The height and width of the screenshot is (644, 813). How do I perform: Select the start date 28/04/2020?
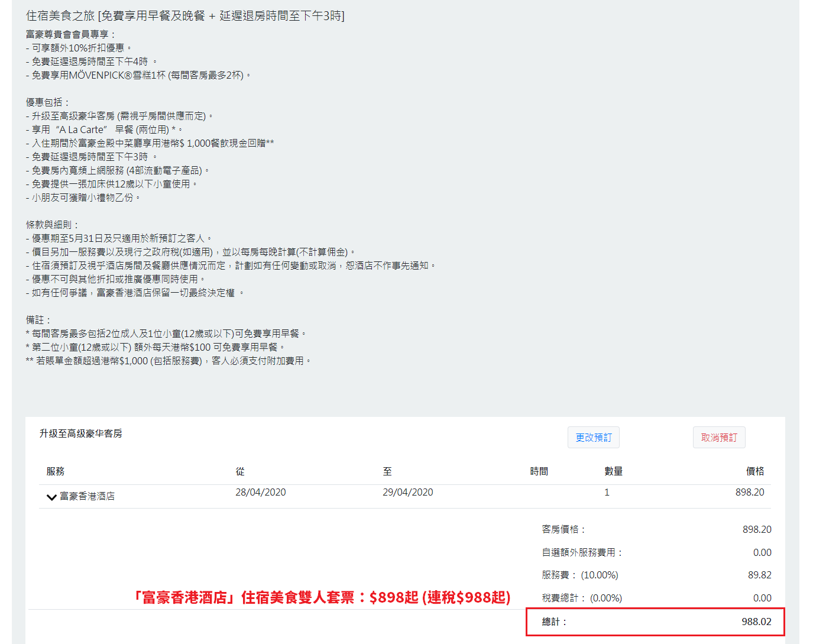pos(261,492)
